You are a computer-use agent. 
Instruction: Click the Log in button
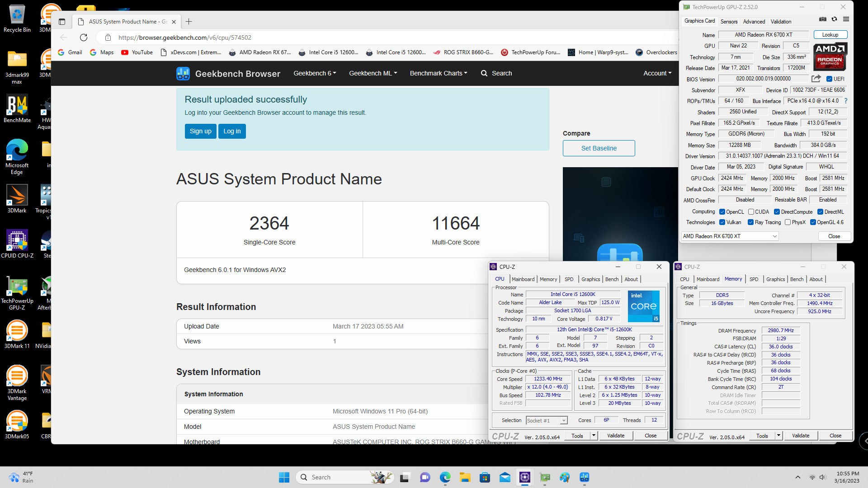click(232, 131)
